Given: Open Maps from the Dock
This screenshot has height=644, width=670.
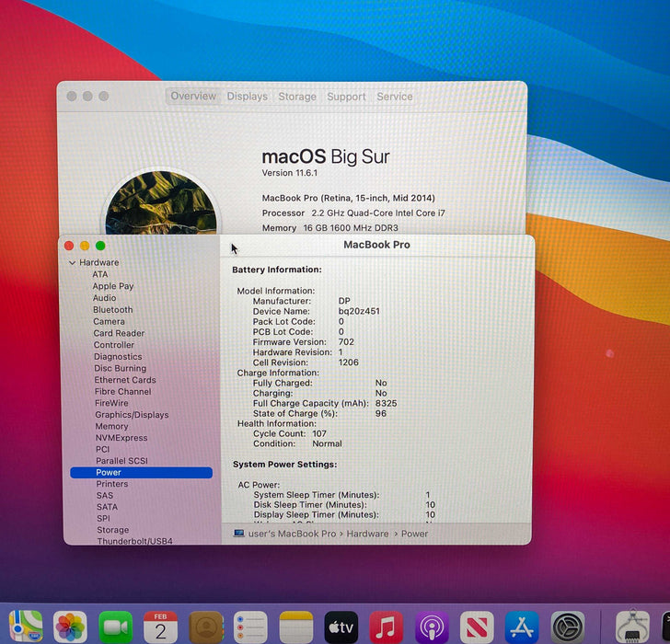Looking at the screenshot, I should [26, 627].
